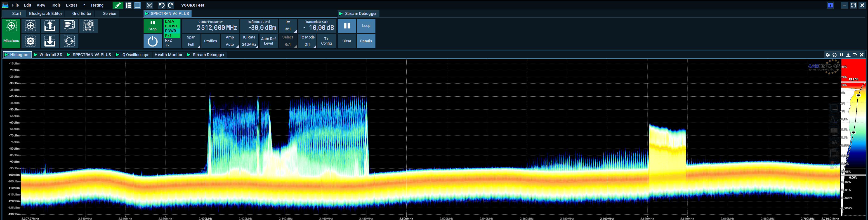Click the list layout icon in title bar
Screen dimensions: 868x220
click(128, 5)
